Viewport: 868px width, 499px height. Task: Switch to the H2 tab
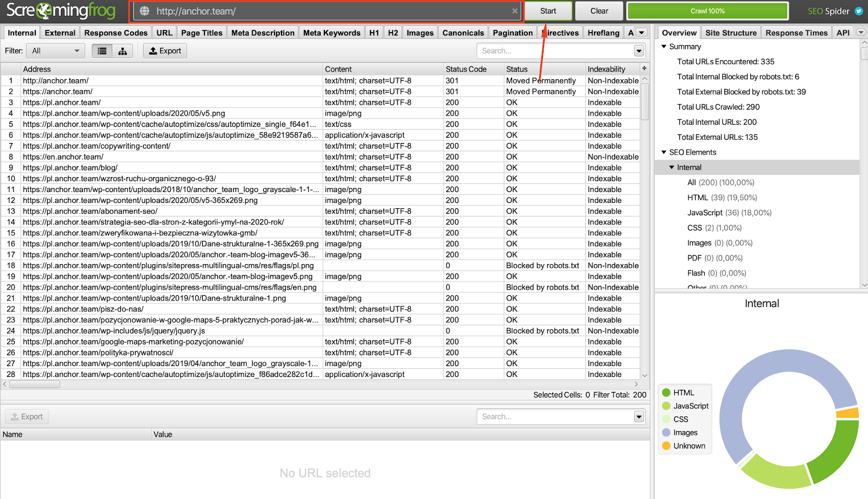[393, 33]
